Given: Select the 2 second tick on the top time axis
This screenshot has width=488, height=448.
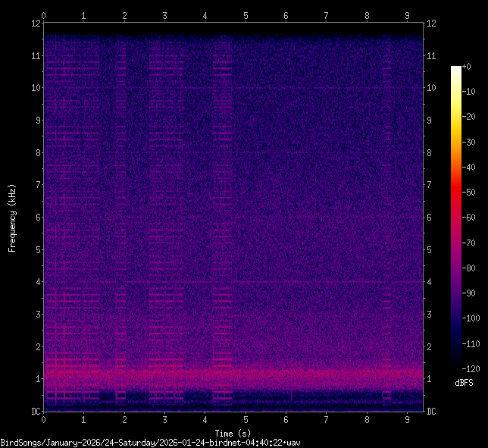Looking at the screenshot, I should coord(124,15).
